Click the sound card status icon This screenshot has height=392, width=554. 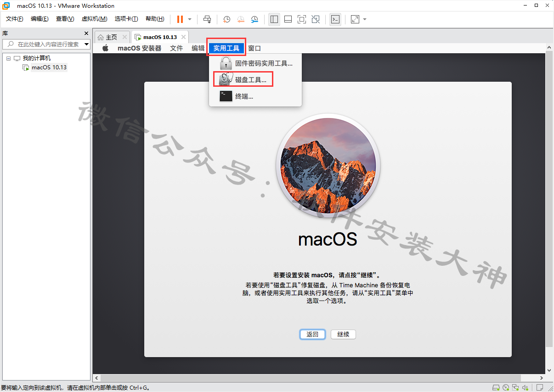526,388
